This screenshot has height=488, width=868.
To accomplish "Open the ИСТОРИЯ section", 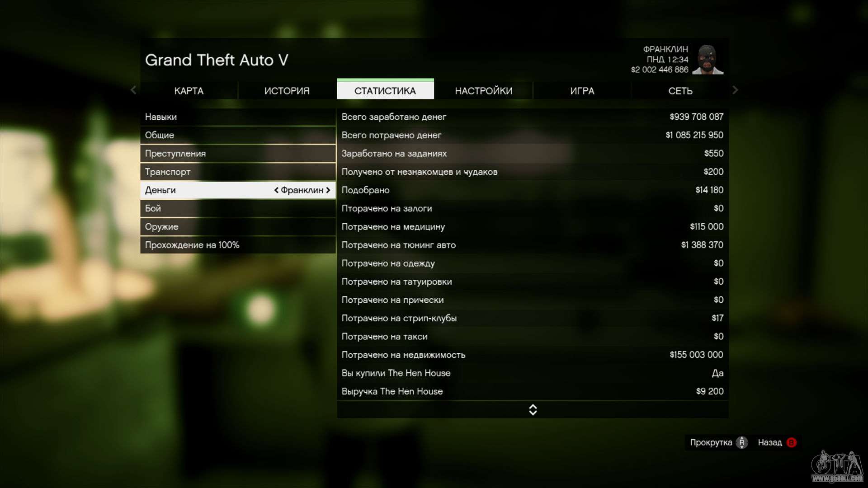I will click(286, 90).
